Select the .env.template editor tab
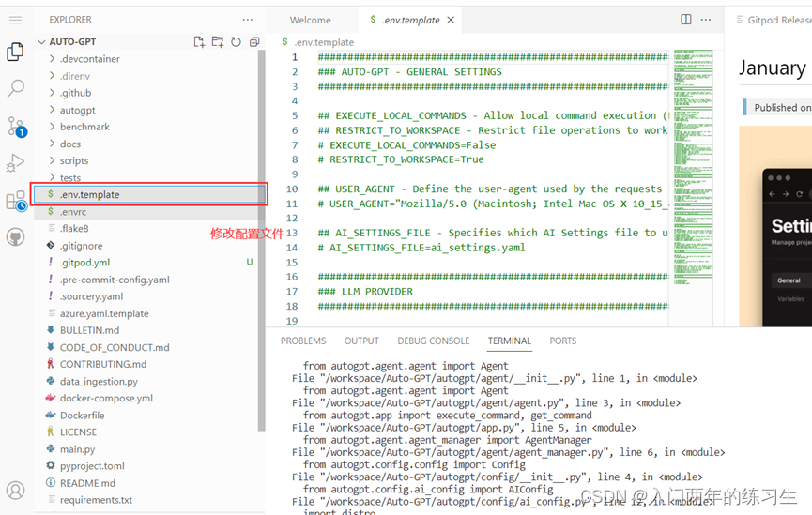Screen dimensions: 812x515 (x=409, y=20)
